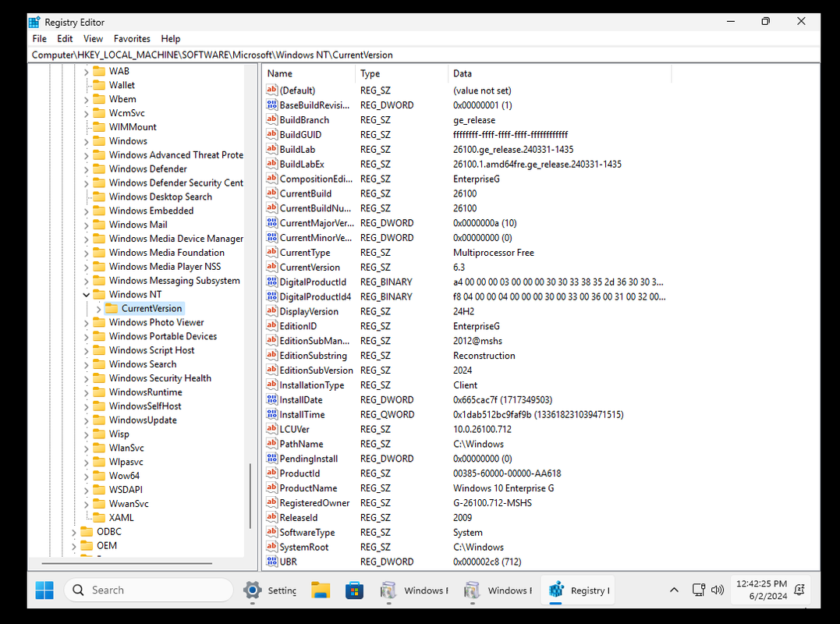Open the View menu
The height and width of the screenshot is (624, 840).
click(93, 38)
